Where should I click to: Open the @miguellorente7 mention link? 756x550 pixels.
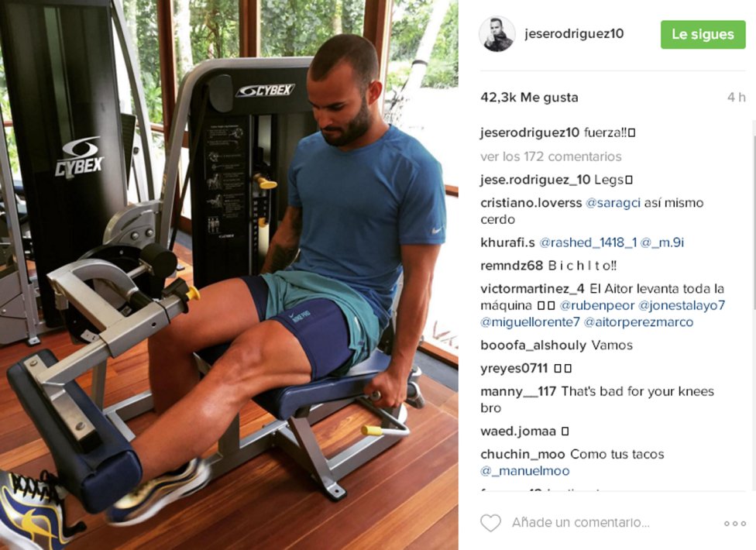(x=530, y=322)
